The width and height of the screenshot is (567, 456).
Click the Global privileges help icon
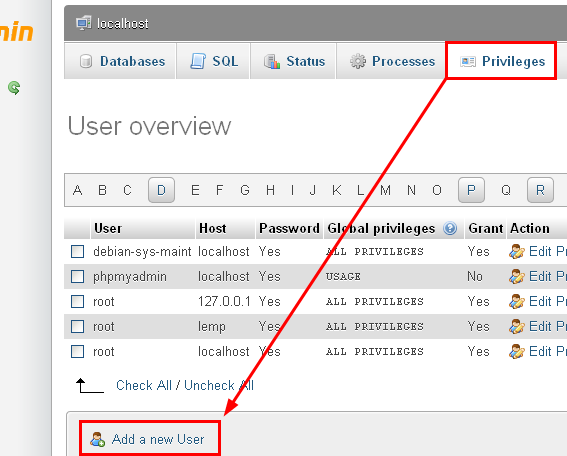point(450,229)
